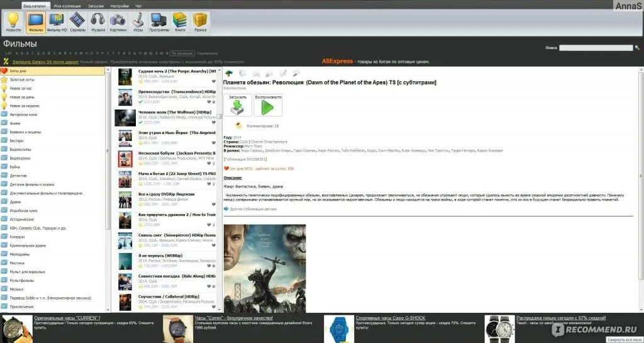Click the Сортировать link
The width and height of the screenshot is (644, 343).
coord(208,53)
